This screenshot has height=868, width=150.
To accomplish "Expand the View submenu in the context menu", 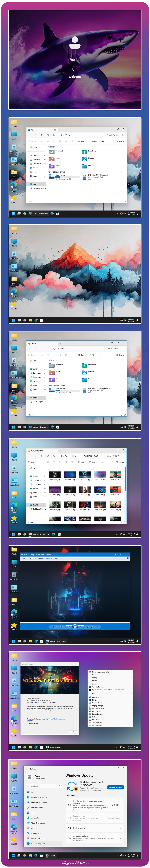I will (x=111, y=675).
